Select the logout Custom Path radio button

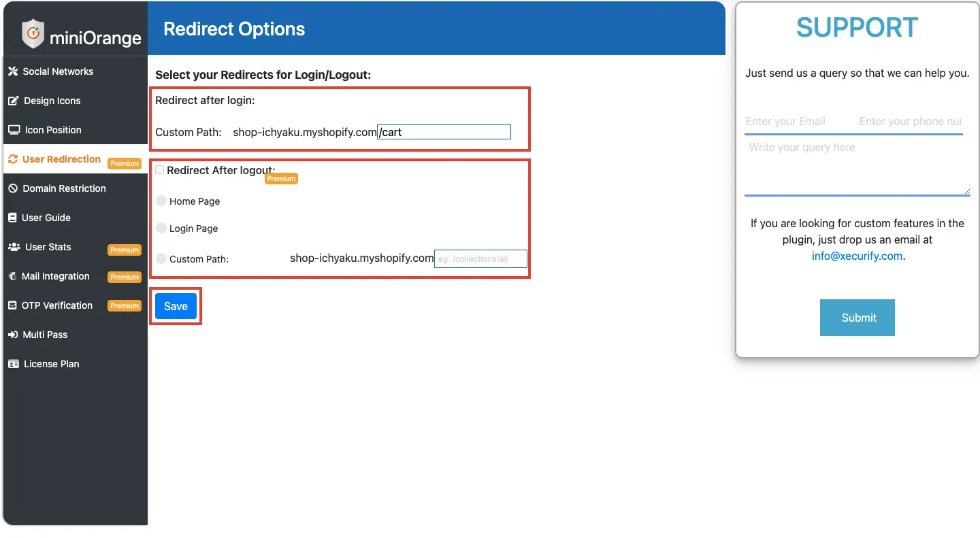click(161, 258)
